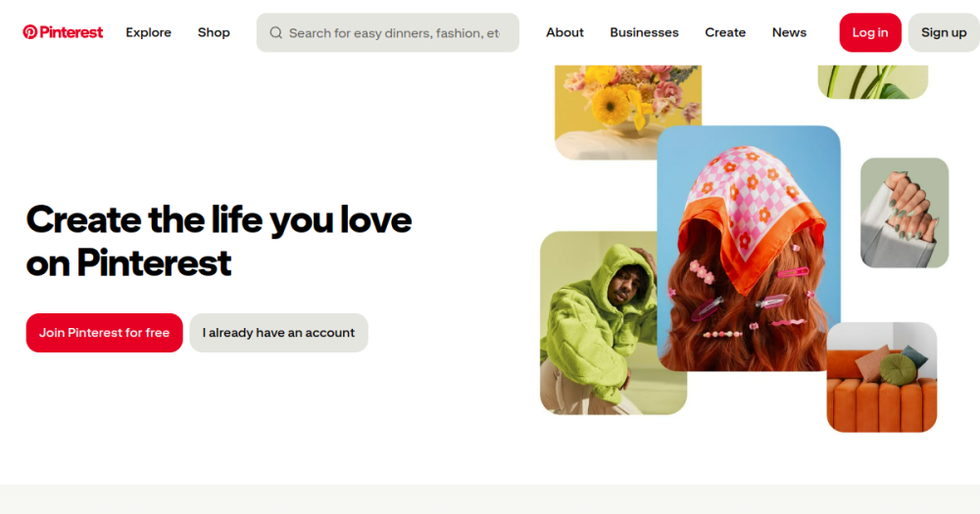Open the headscarf and hair clips image
This screenshot has height=514, width=980.
[x=749, y=249]
